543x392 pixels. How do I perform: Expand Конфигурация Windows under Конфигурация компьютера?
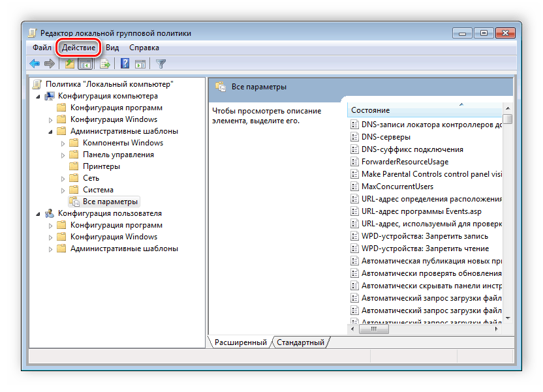click(x=50, y=120)
